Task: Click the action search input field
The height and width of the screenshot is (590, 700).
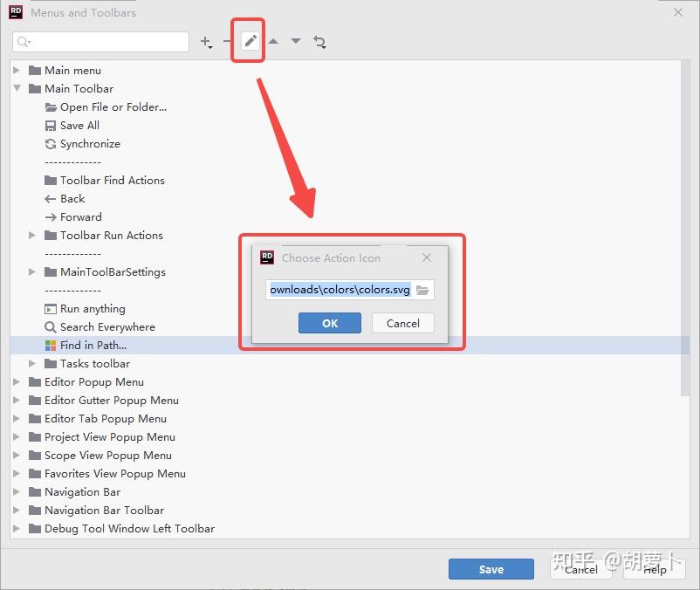Action: coord(101,42)
